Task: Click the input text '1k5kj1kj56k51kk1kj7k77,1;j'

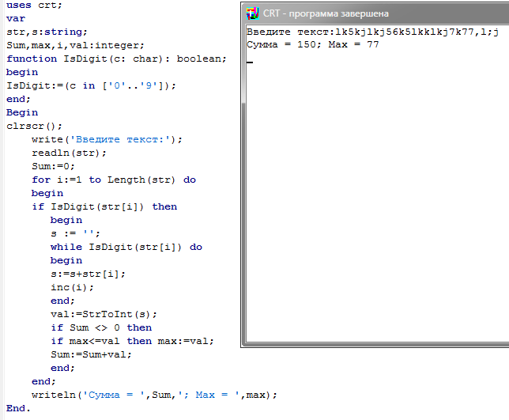Action: (417, 32)
